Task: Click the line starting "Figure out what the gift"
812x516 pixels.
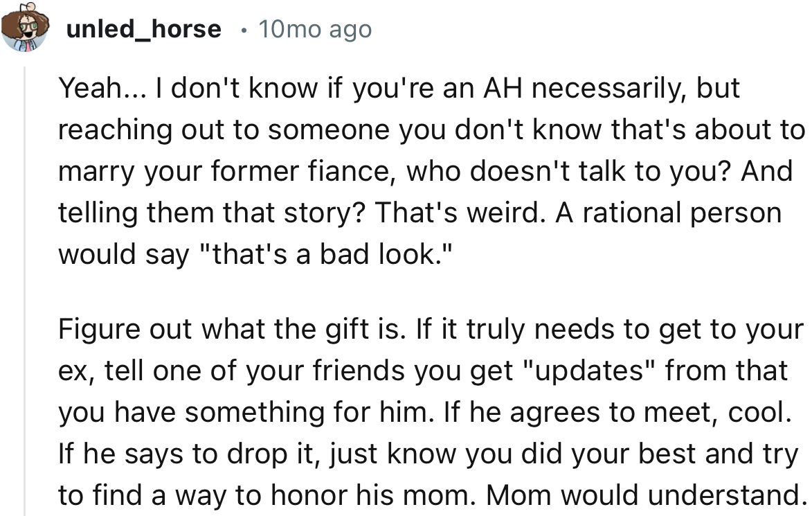Action: pos(431,330)
